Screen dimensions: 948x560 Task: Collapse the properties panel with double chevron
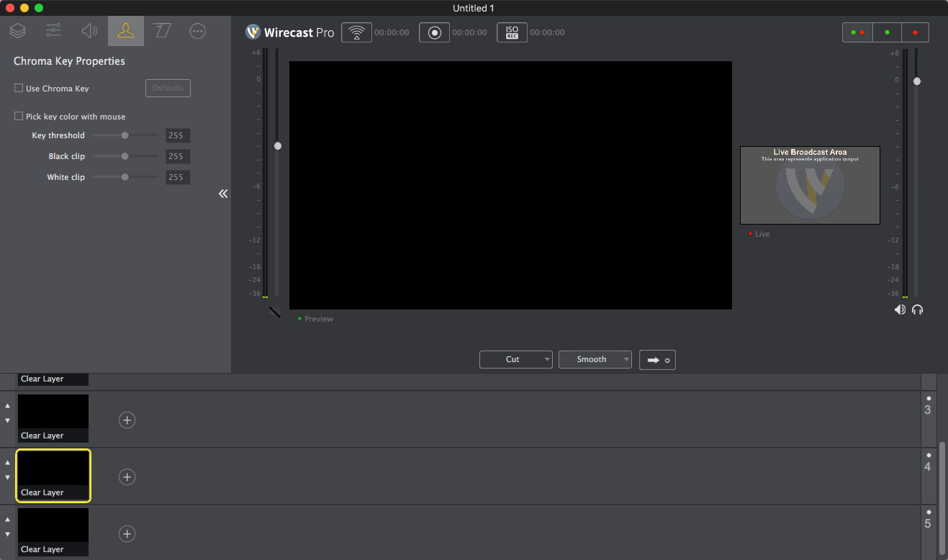[x=223, y=194]
